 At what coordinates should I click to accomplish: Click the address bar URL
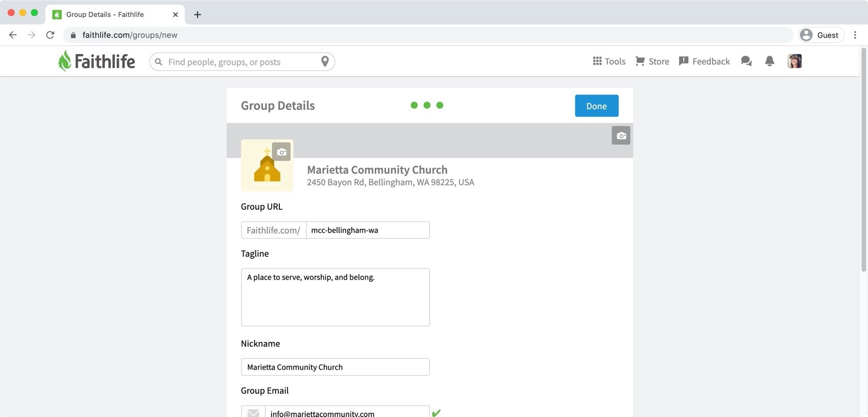130,35
